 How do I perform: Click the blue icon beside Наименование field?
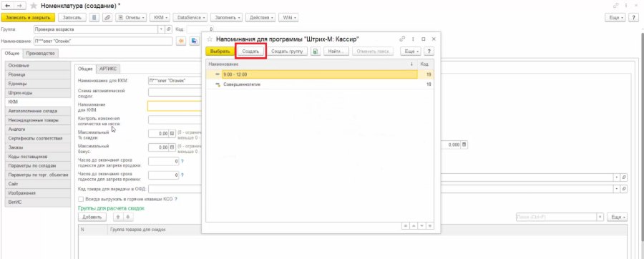click(193, 41)
